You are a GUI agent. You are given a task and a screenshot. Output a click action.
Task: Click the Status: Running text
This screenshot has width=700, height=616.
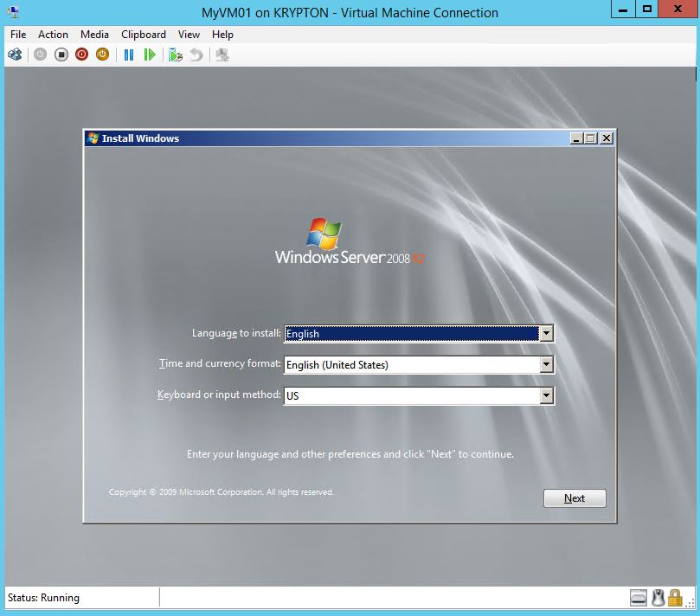(x=44, y=598)
